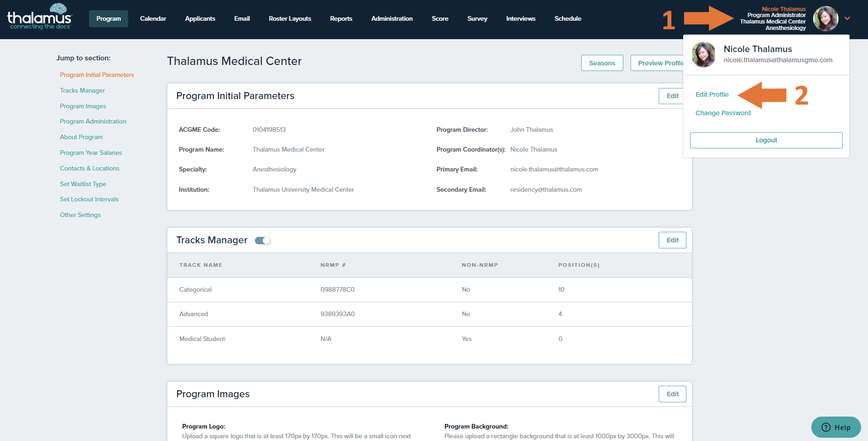Click the TRACK NAME column header
The height and width of the screenshot is (441, 868).
pyautogui.click(x=201, y=265)
